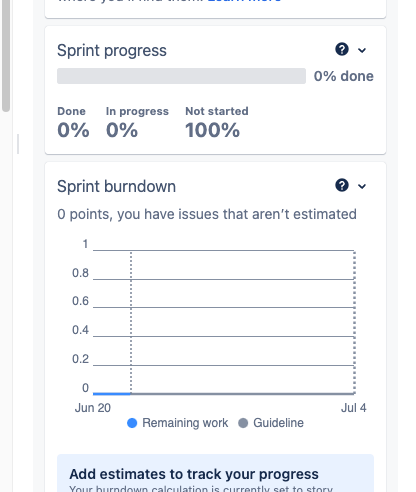This screenshot has width=416, height=492.
Task: Collapse the Sprint progress panel chevron
Action: pyautogui.click(x=362, y=50)
